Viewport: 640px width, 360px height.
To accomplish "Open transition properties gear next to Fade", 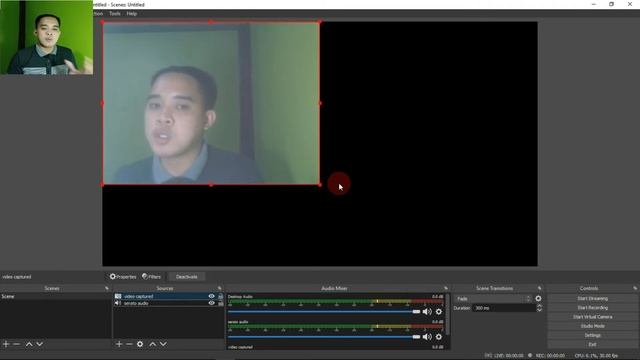I will [x=538, y=299].
